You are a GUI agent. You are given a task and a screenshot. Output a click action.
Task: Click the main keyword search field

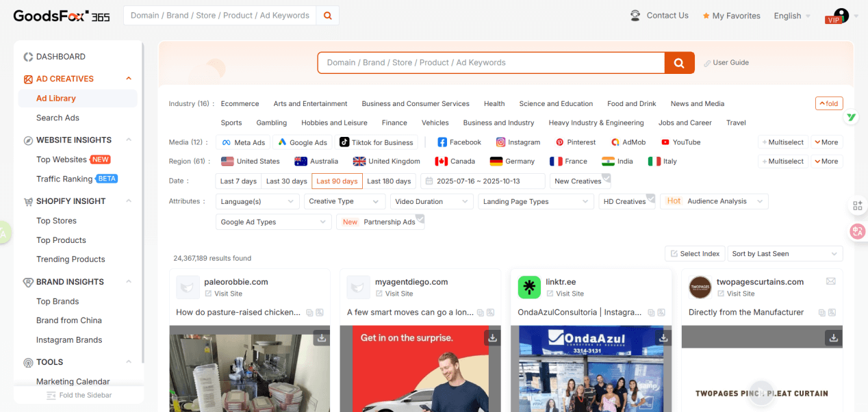[490, 63]
